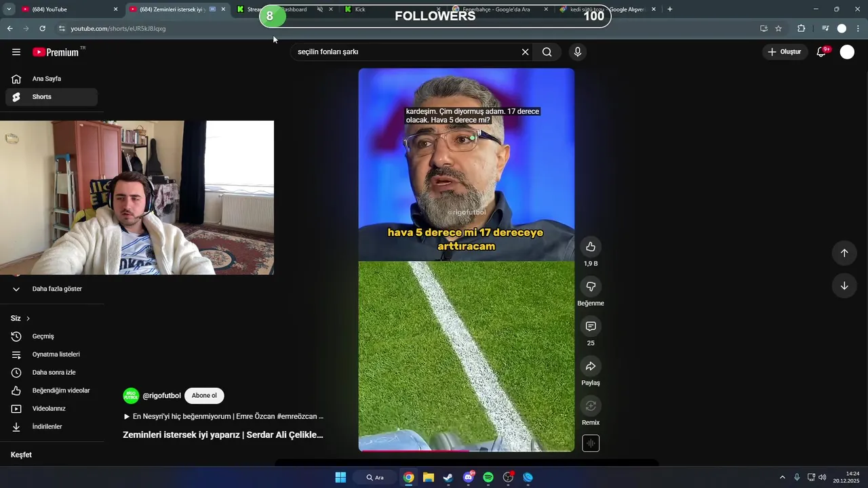Switch to the Fenerbahçe Google'da Ara tab

500,9
